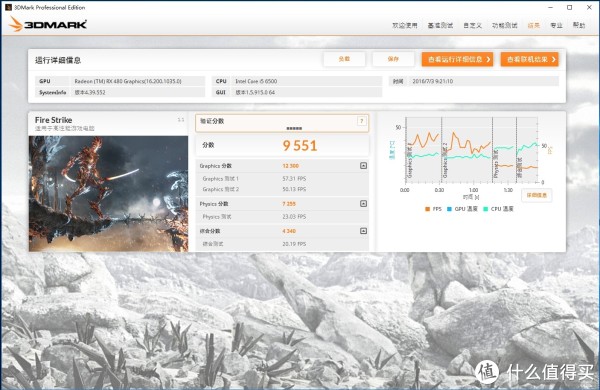Click the GUI version 1.5.915.0 64 field
This screenshot has width=600, height=390.
307,92
